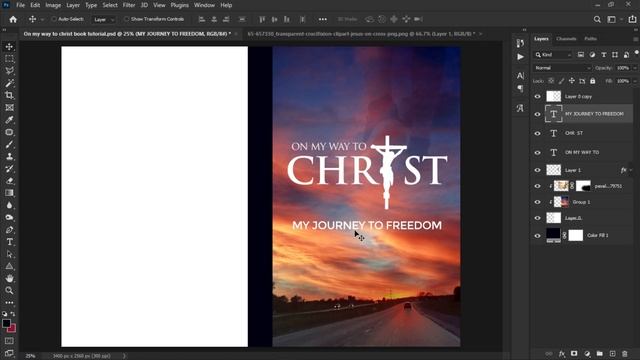Select the Path Selection tool
Screen dimensions: 640x360
point(9,254)
